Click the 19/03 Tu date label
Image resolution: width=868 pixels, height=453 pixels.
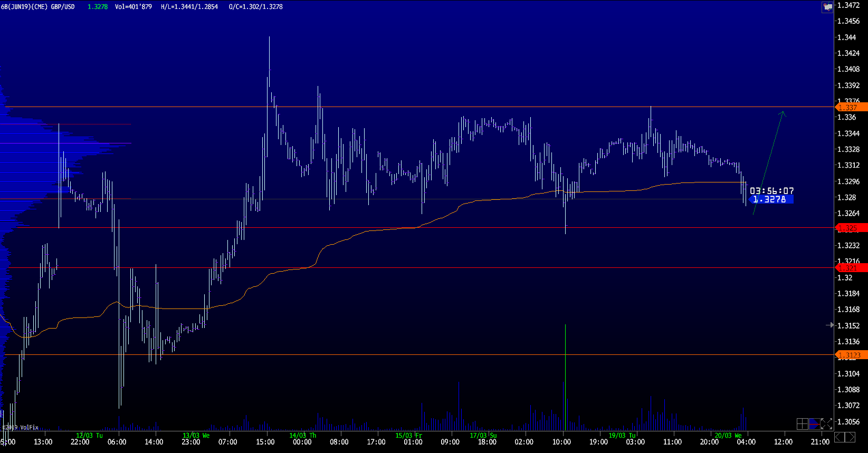point(622,436)
